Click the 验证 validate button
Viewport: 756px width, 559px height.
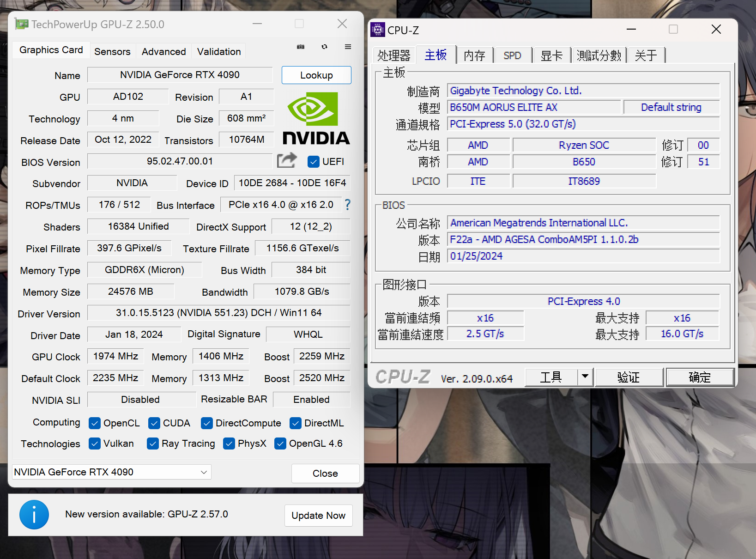click(629, 377)
